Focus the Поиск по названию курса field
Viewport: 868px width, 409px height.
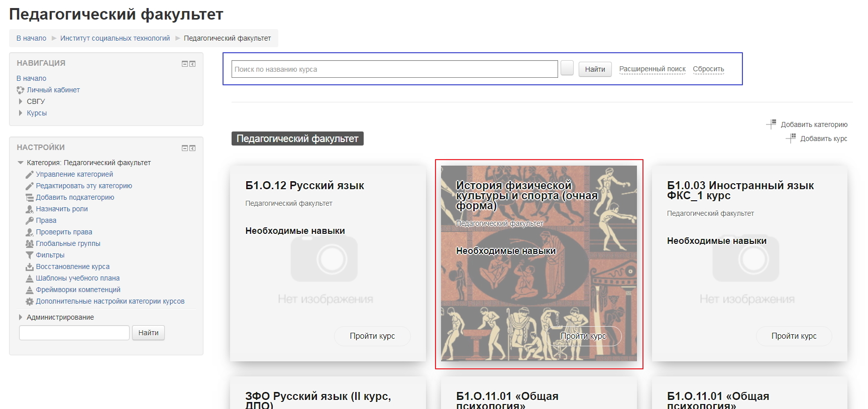pyautogui.click(x=395, y=69)
